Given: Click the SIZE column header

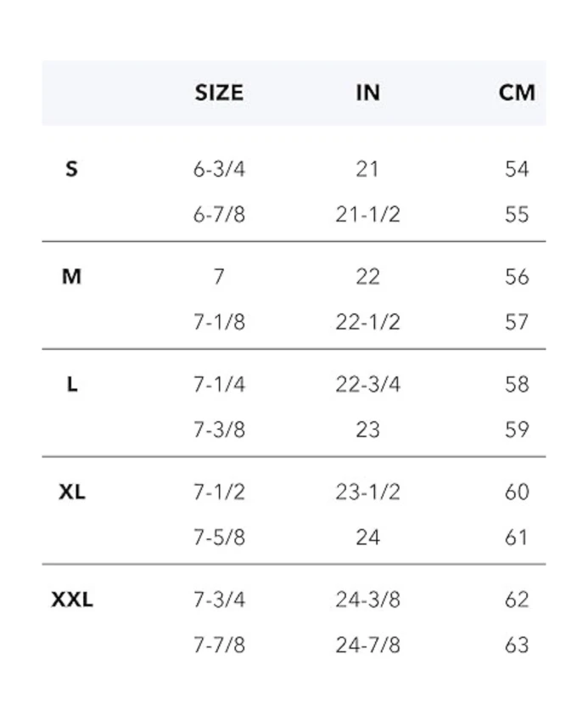Looking at the screenshot, I should pyautogui.click(x=219, y=93).
